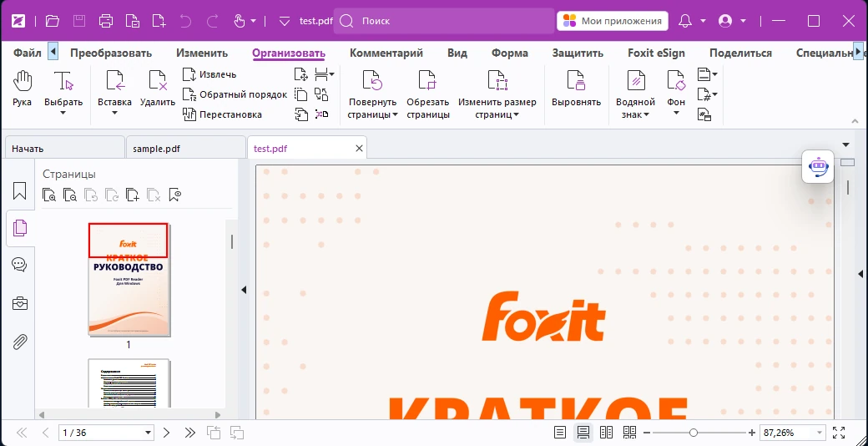Open the notifications bell

click(x=685, y=21)
